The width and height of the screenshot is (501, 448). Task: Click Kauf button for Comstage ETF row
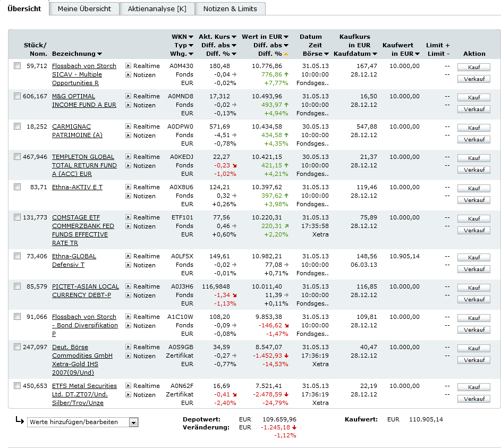(474, 218)
